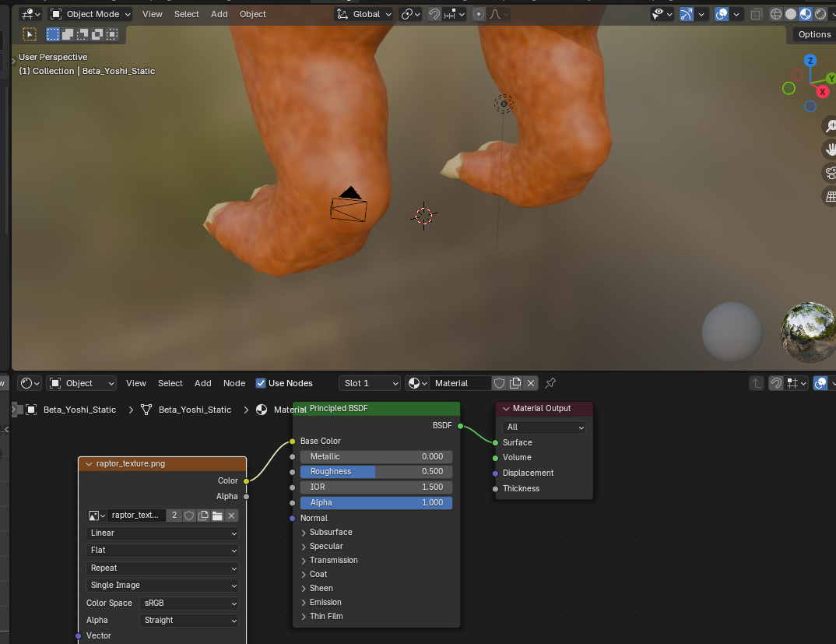
Task: Toggle node editor overlays
Action: pos(820,383)
